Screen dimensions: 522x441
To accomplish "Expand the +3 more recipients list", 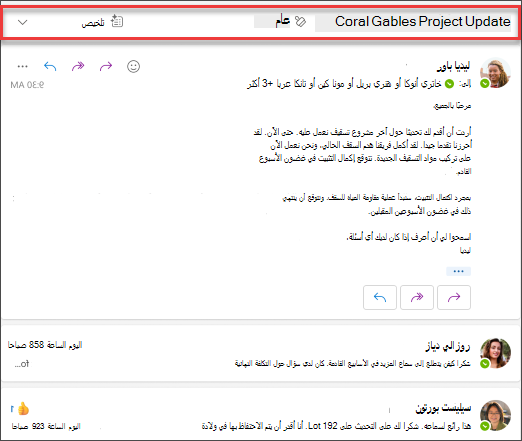I will click(x=260, y=83).
